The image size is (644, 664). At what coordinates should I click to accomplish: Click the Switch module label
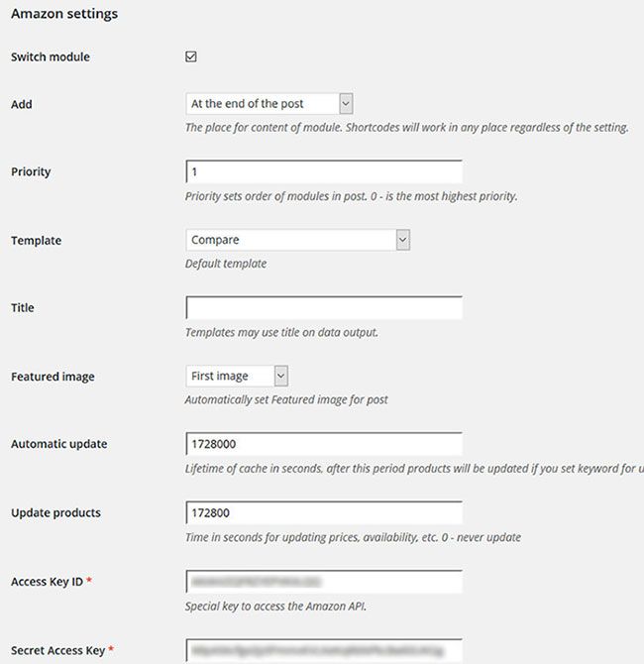[51, 57]
